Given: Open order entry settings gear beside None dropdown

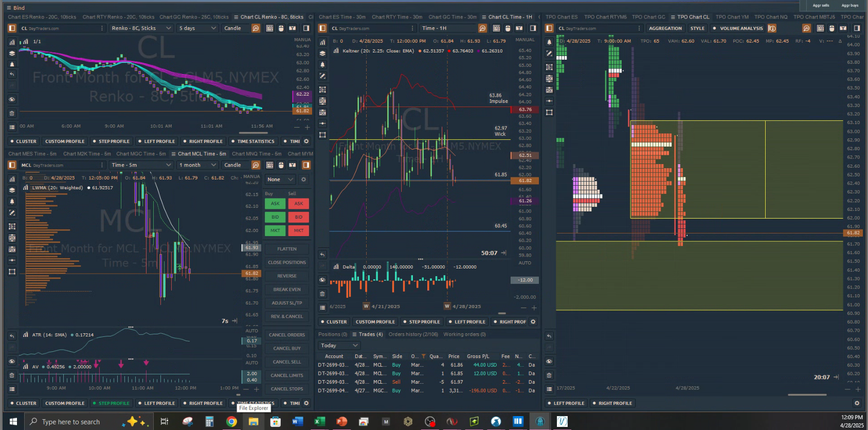Looking at the screenshot, I should click(x=303, y=180).
